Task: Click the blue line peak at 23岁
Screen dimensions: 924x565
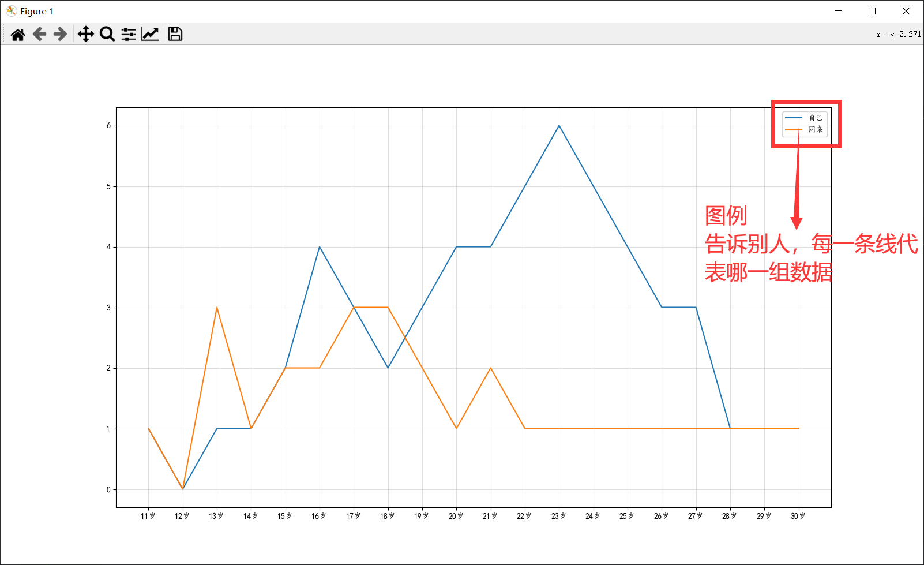Action: 559,126
